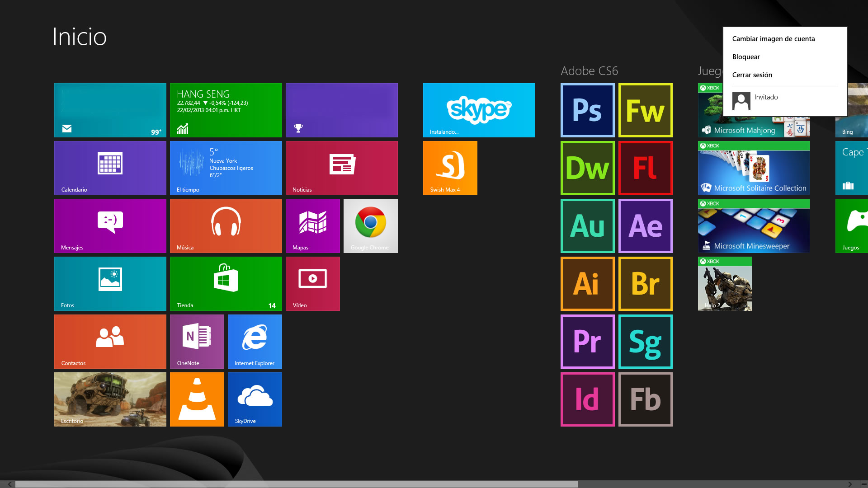Viewport: 868px width, 488px height.
Task: Click the horizontal scrollbar thumb
Action: (x=297, y=484)
